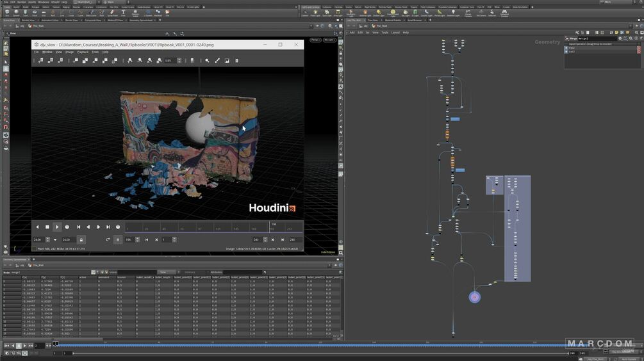Select the purple circular node in network

(x=474, y=297)
